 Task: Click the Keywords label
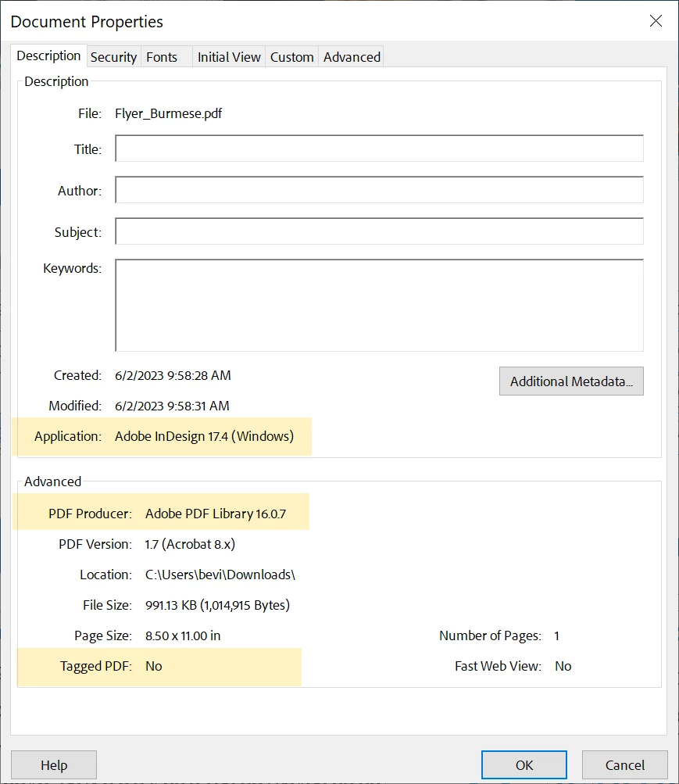click(72, 269)
